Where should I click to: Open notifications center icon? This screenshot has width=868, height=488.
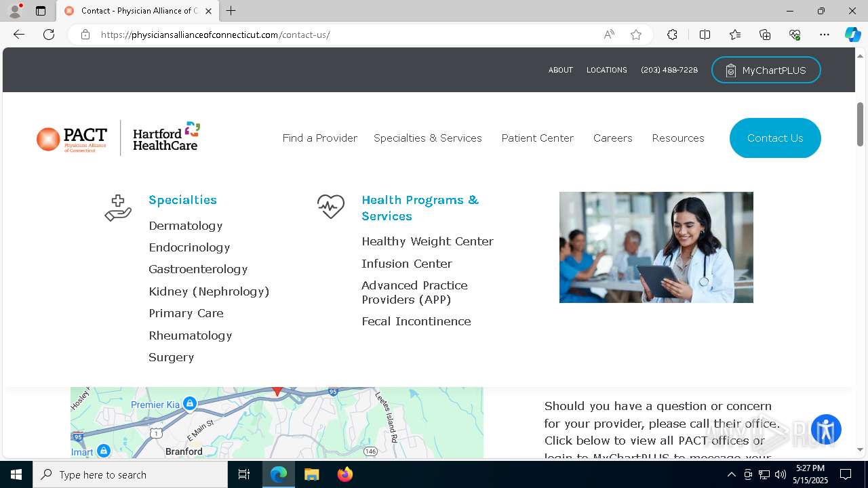pyautogui.click(x=846, y=474)
